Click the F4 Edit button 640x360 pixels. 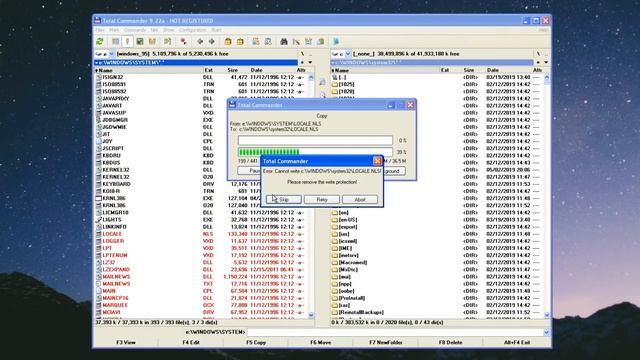(191, 342)
